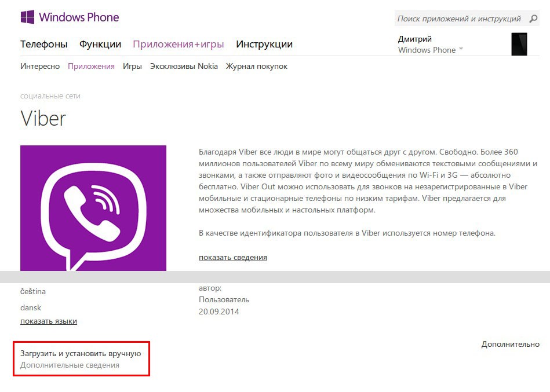This screenshot has width=550, height=392.
Task: Click the black phone device image
Action: coord(519,44)
